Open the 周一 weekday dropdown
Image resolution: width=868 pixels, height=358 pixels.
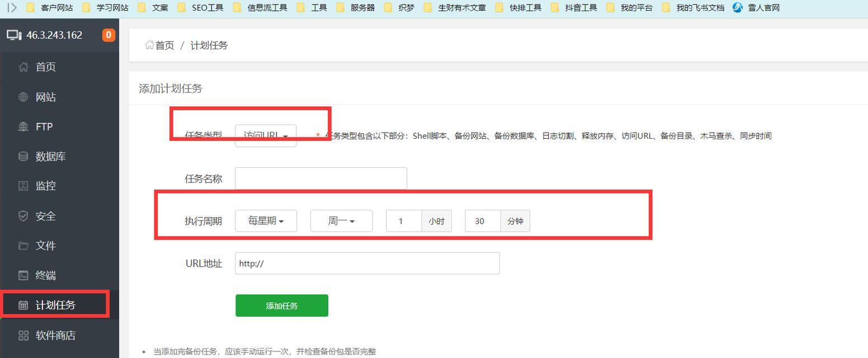pyautogui.click(x=341, y=220)
